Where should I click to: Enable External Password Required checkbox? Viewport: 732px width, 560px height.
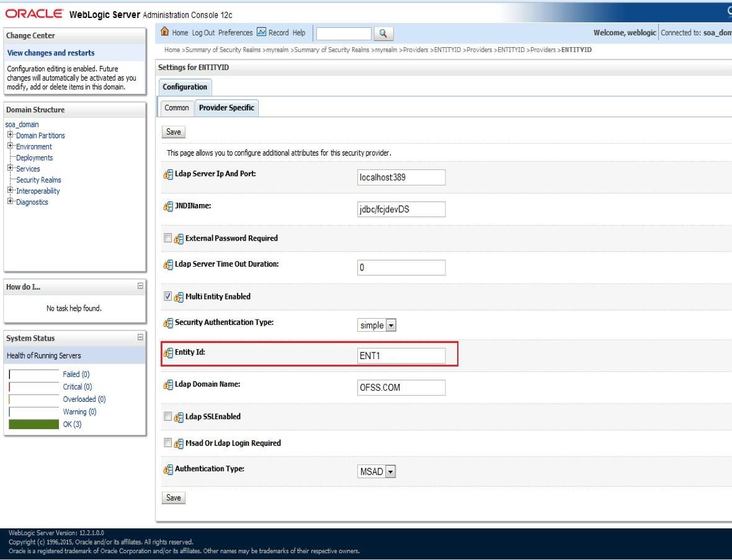[x=167, y=238]
